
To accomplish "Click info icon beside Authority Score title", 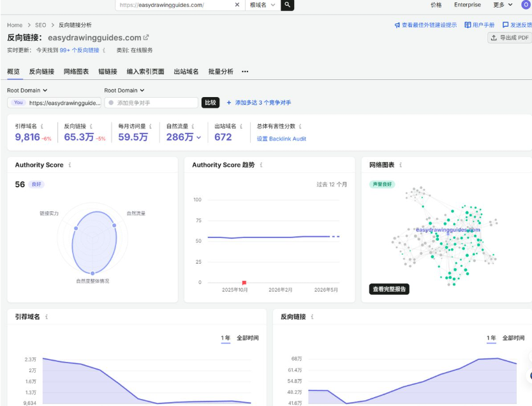I will [x=70, y=165].
